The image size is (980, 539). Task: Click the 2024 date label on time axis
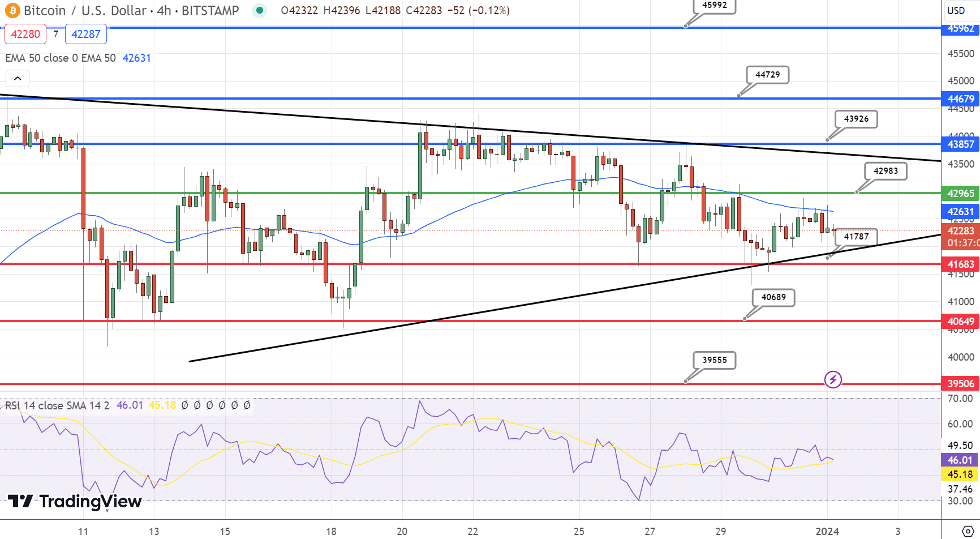click(827, 532)
